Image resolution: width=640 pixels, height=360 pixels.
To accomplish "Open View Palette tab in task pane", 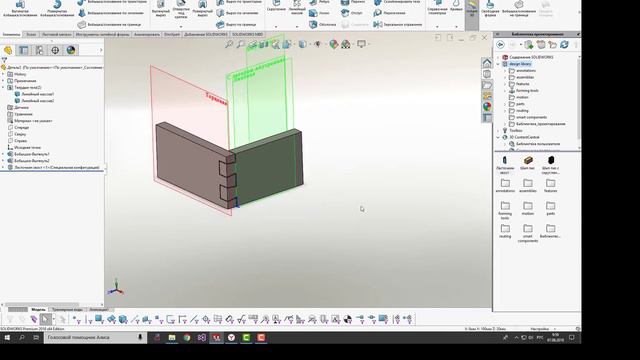I will point(487,96).
